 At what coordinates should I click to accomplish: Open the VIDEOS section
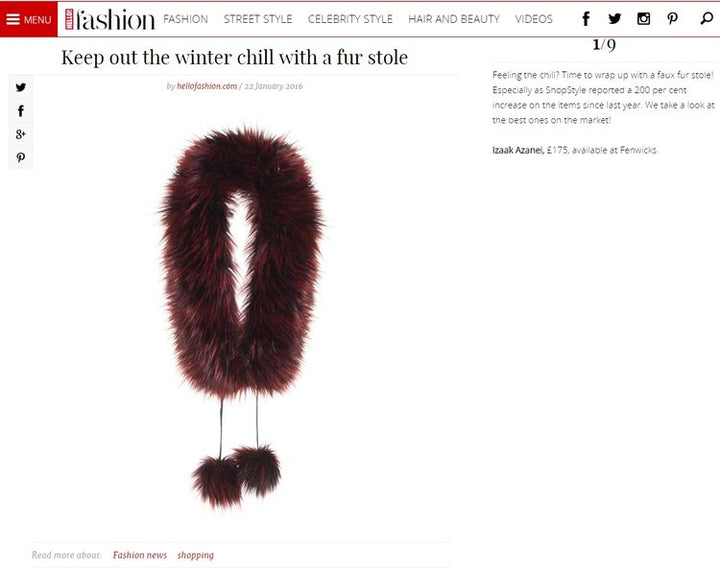534,19
